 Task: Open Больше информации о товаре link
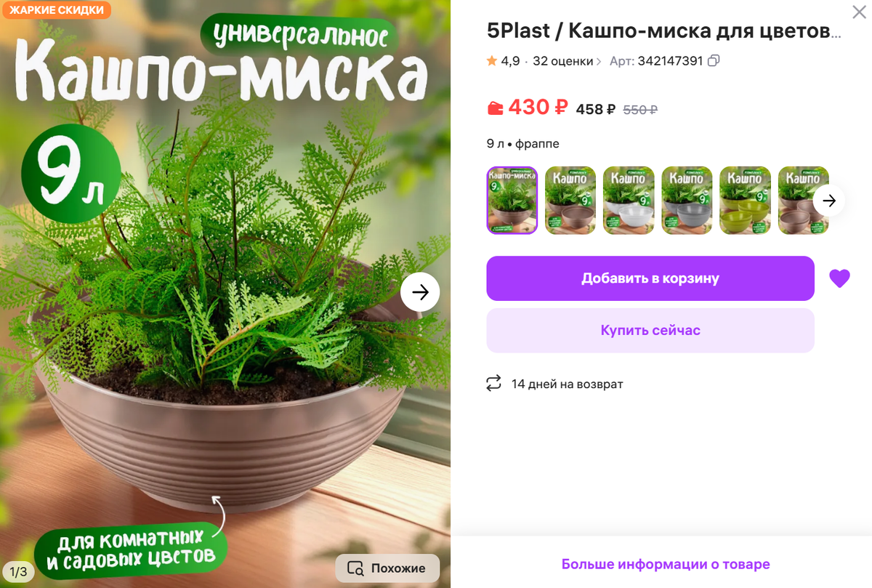tap(666, 564)
